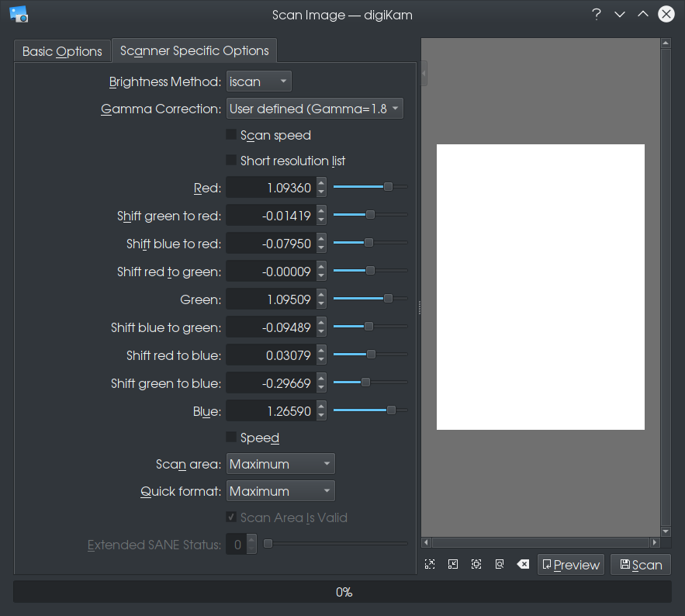Increase Shift green to blue spinbox value
This screenshot has height=616, width=685.
coord(321,379)
